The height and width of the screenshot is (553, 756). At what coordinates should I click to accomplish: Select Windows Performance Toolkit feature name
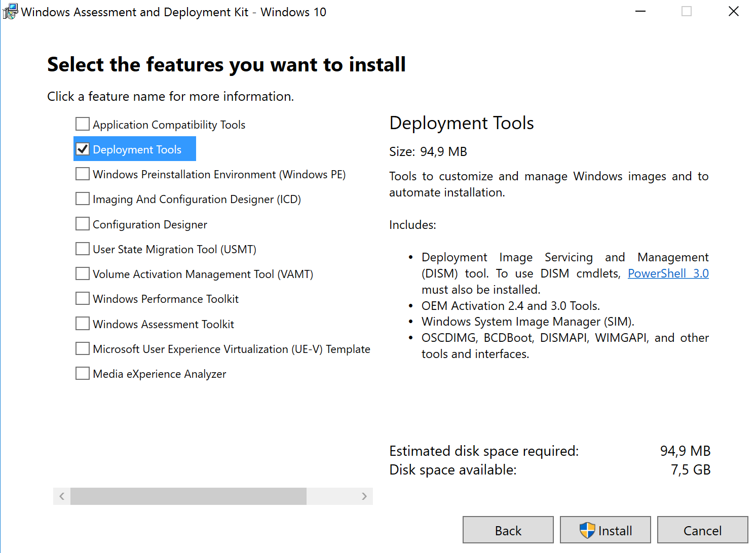pyautogui.click(x=166, y=299)
